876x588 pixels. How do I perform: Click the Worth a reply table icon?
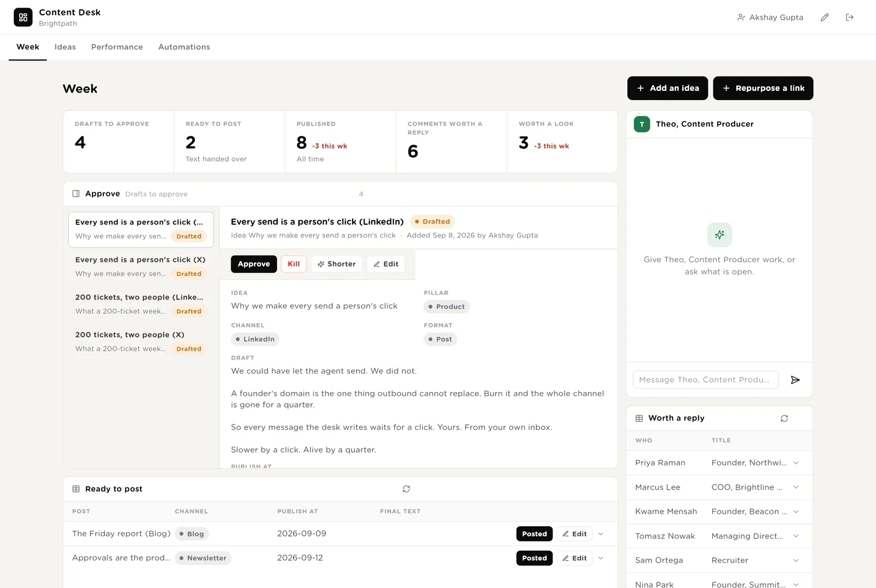click(639, 418)
